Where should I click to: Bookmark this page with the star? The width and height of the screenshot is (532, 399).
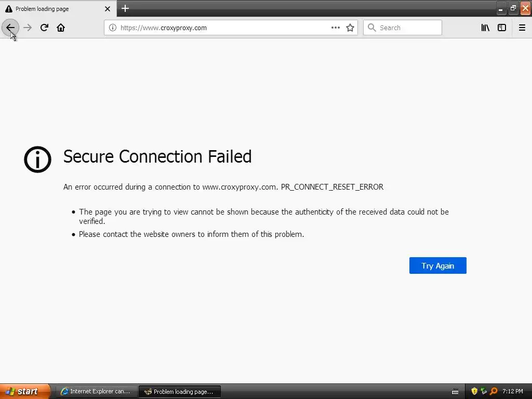click(x=350, y=28)
